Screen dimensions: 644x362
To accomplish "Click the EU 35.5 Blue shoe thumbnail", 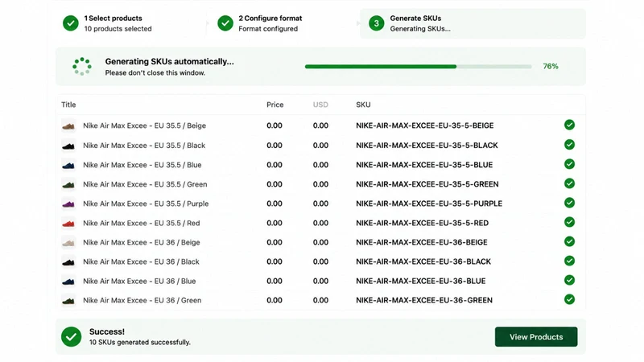I will (x=68, y=165).
